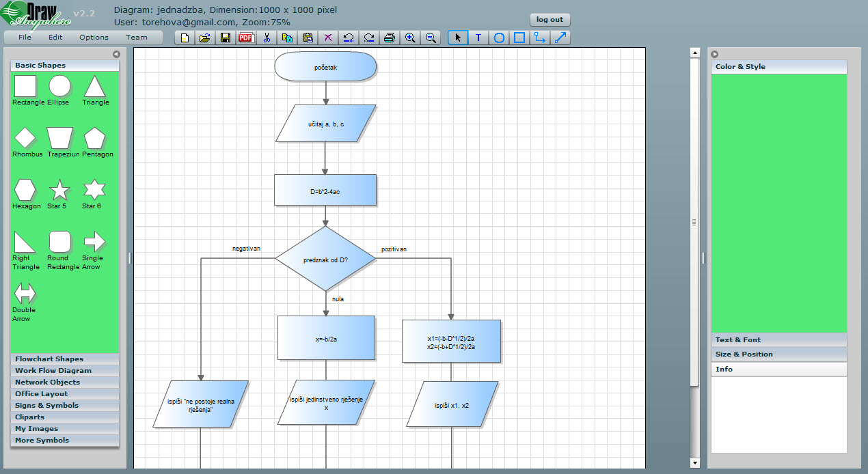Print the diagram with the printer icon

point(390,38)
